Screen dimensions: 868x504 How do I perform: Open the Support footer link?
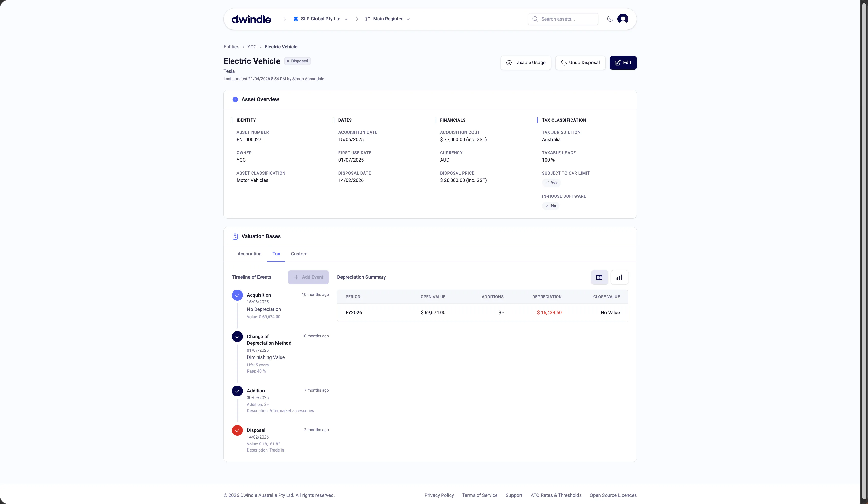tap(514, 495)
